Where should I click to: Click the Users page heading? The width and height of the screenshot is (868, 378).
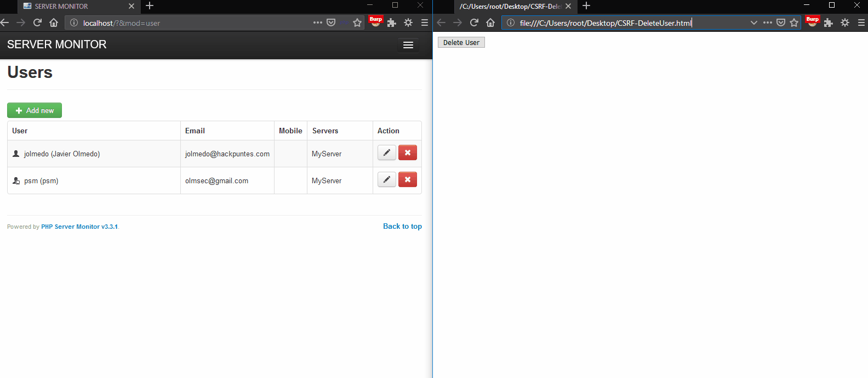click(x=30, y=72)
